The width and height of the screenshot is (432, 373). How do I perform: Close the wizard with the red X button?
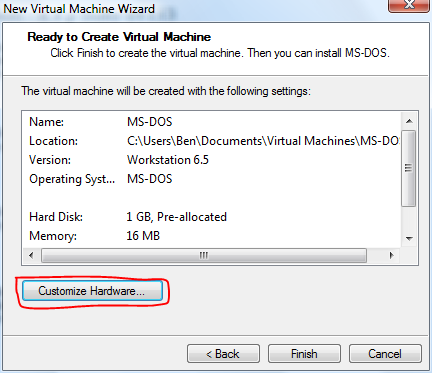click(409, 5)
